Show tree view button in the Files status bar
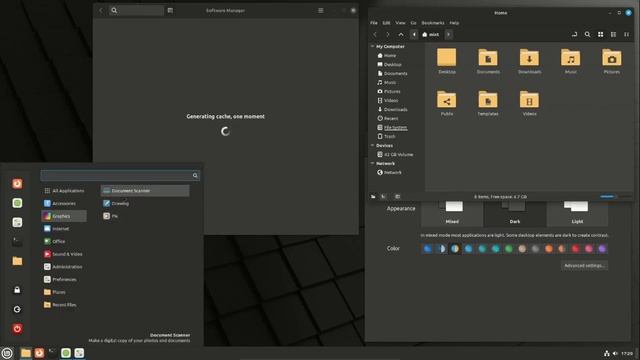640x360 pixels. (384, 197)
